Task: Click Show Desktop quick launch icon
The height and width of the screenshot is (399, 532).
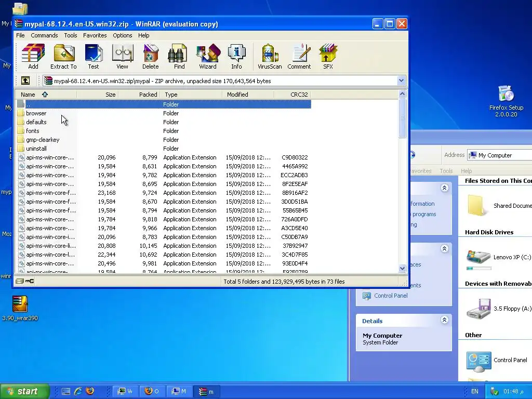Action: pos(66,391)
